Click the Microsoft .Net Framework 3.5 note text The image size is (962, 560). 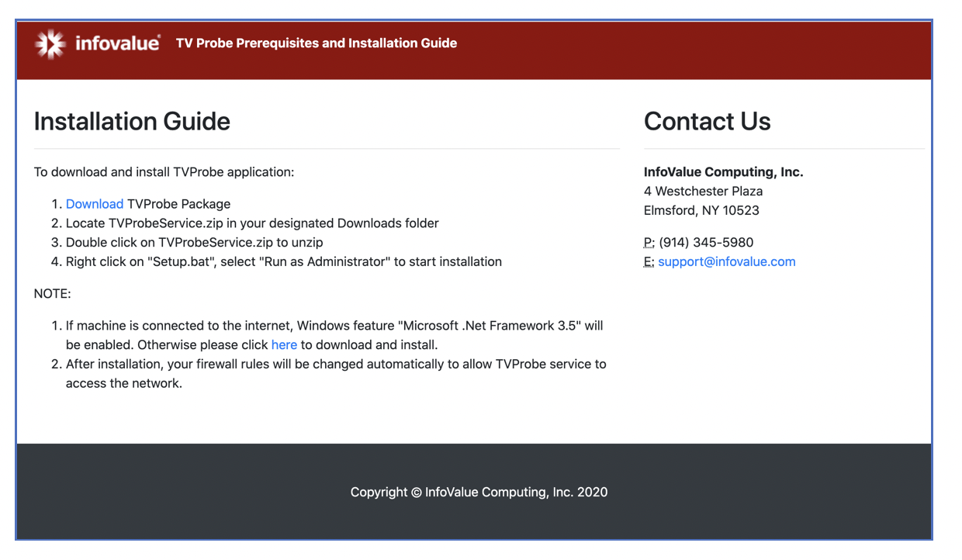coord(334,336)
